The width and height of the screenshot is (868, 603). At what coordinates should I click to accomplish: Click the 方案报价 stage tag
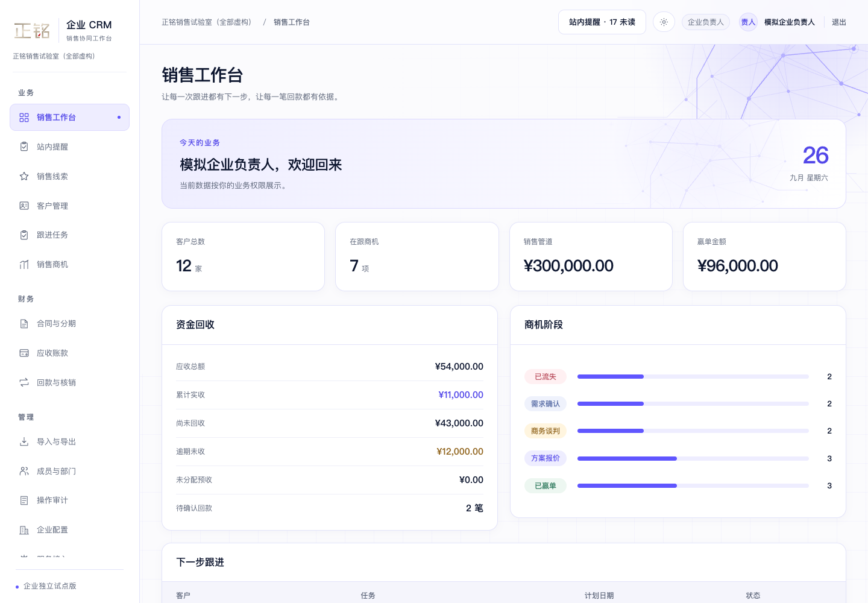tap(546, 458)
